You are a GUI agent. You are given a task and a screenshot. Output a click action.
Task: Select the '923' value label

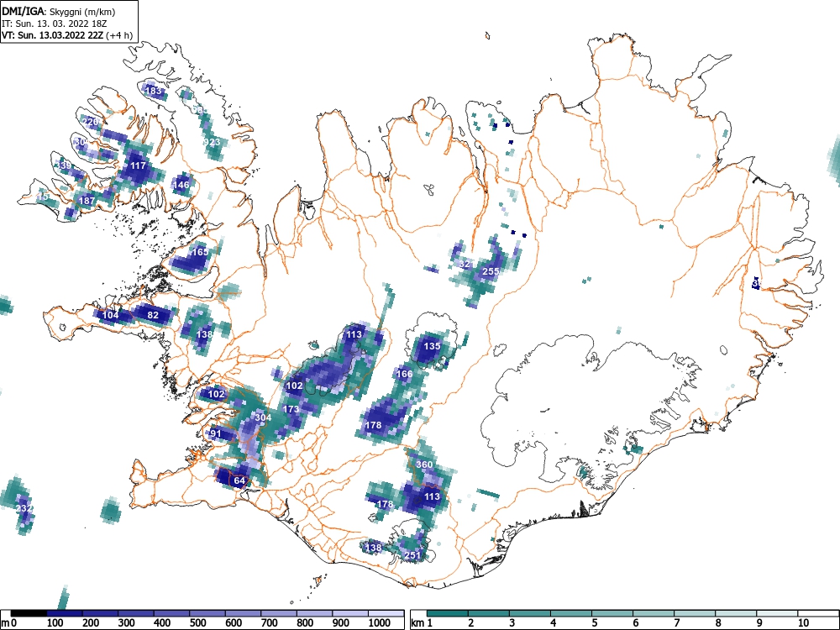213,142
